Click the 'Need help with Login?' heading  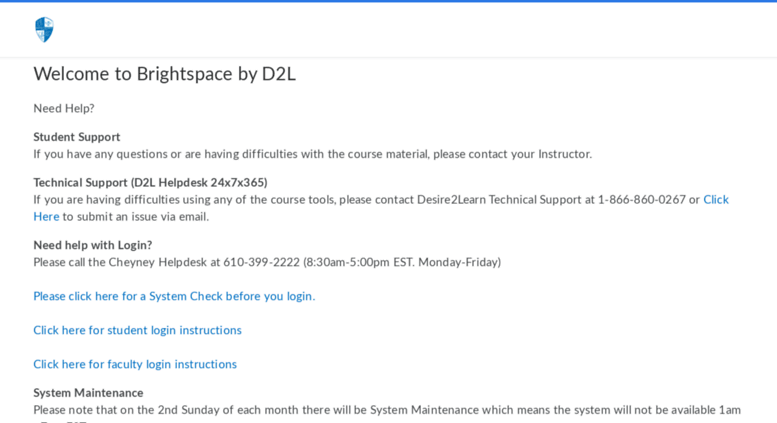tap(93, 245)
